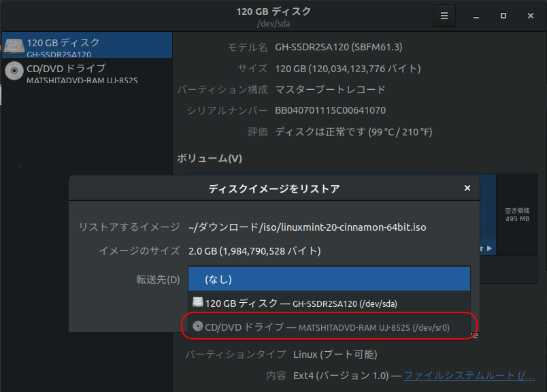
Task: Click the image path linuxmint-20-cinnamon-64bit.iso
Action: tap(308, 227)
